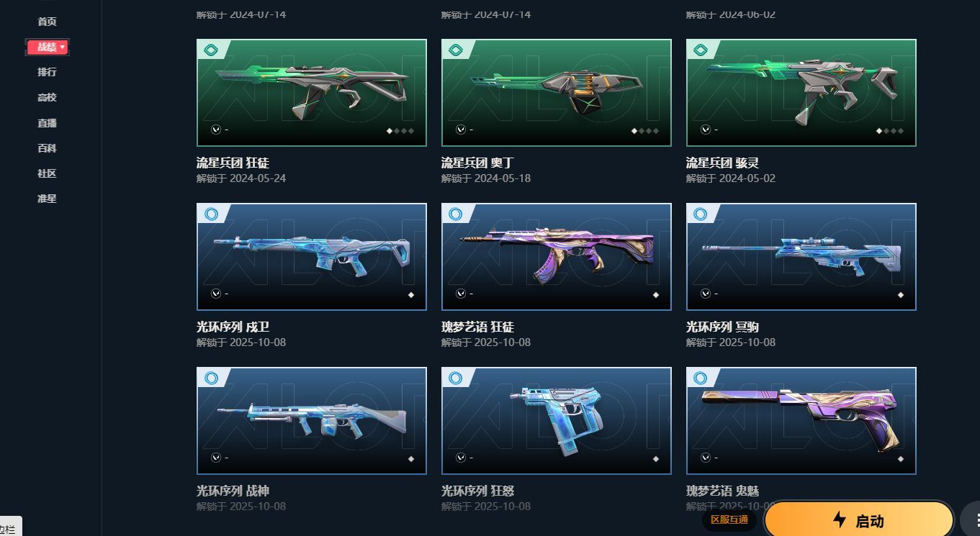Click the 区服互通 server badge
The image size is (980, 536).
tap(729, 519)
